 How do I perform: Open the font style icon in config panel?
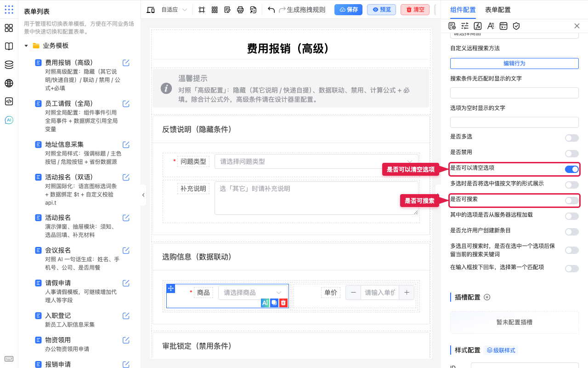click(x=491, y=26)
